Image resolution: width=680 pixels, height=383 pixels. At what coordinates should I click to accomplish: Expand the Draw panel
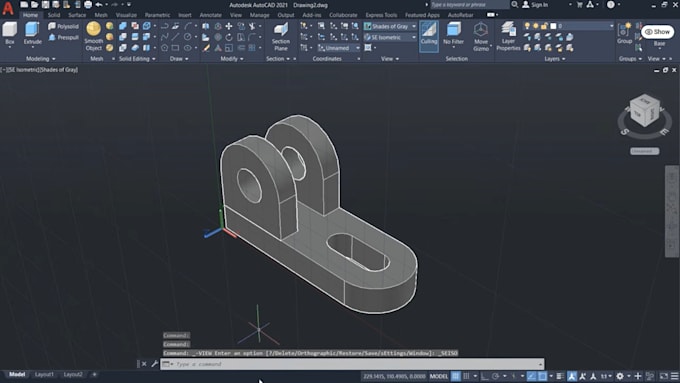pos(179,59)
